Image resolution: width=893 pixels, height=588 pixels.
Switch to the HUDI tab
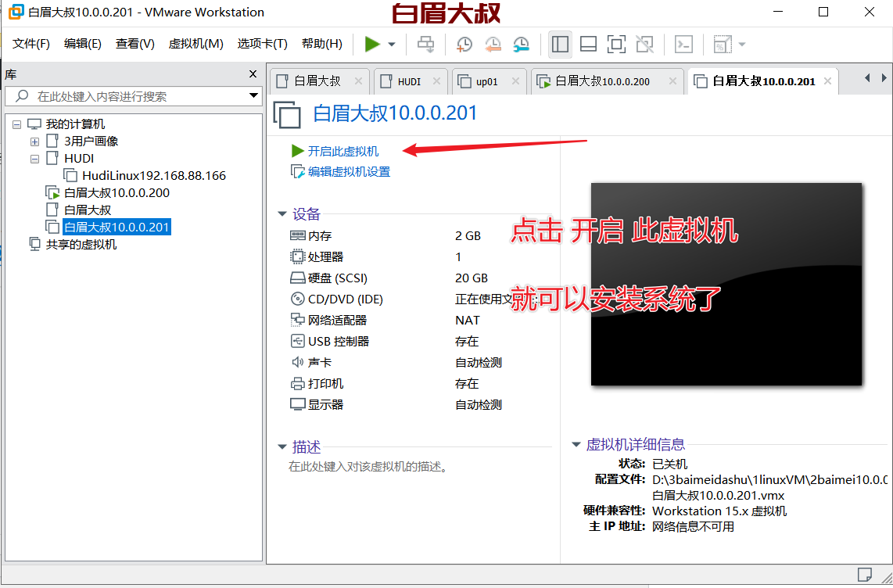click(x=409, y=81)
